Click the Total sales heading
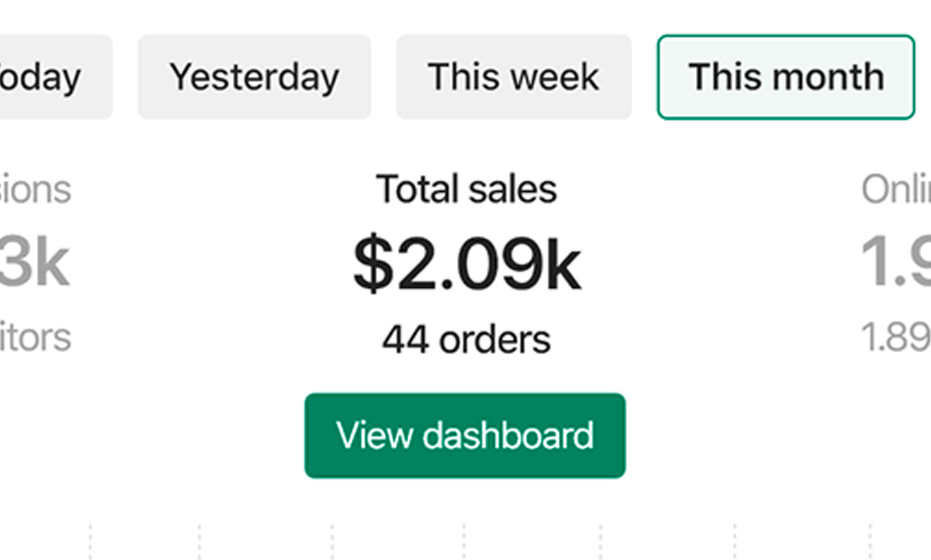The width and height of the screenshot is (931, 560). pos(466,189)
